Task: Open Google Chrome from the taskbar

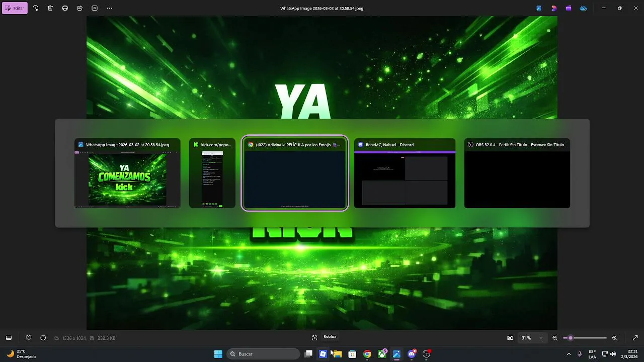Action: point(367,354)
